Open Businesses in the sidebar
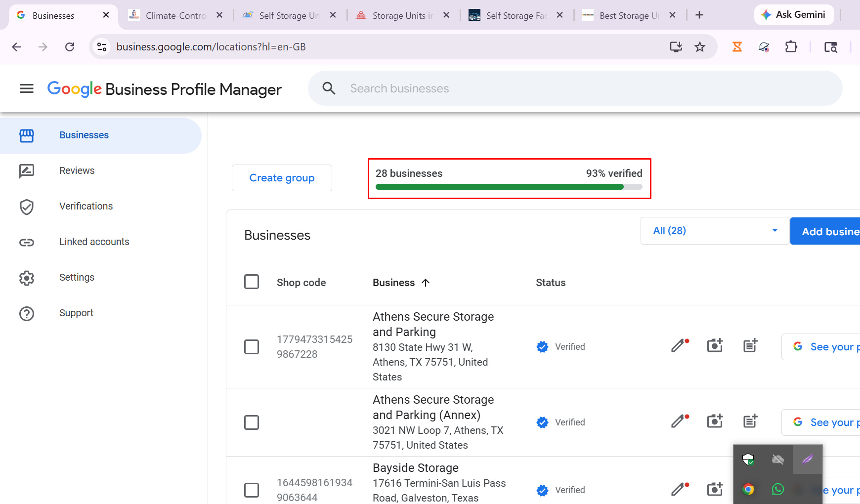 pos(101,135)
